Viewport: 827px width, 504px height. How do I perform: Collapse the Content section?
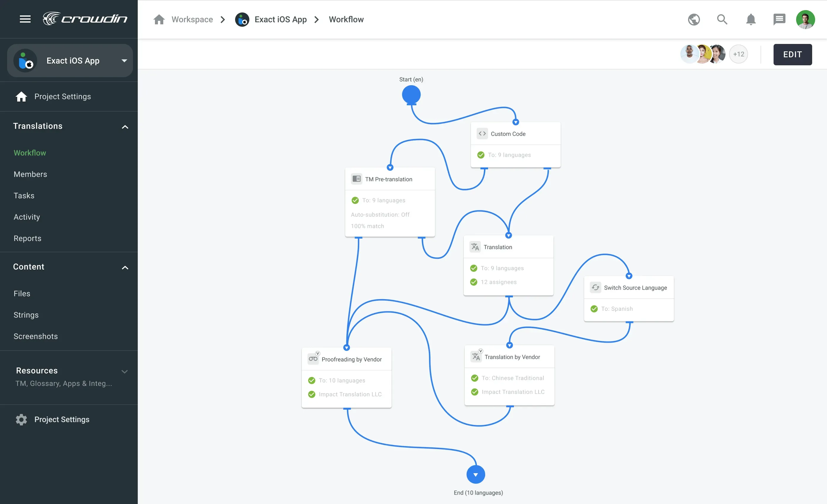click(124, 267)
